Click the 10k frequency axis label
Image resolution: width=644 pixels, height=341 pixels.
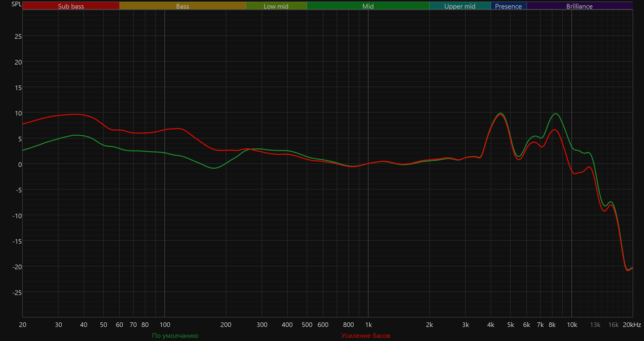coord(572,325)
